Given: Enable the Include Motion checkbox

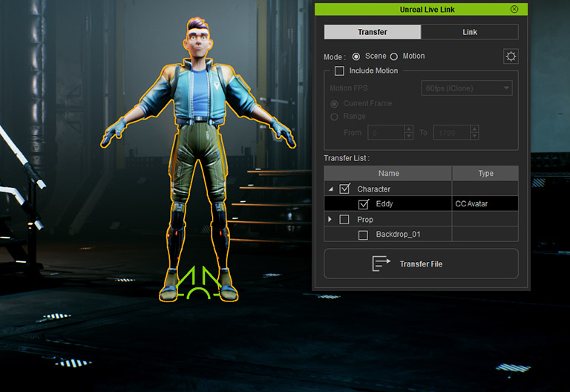Looking at the screenshot, I should coord(339,71).
